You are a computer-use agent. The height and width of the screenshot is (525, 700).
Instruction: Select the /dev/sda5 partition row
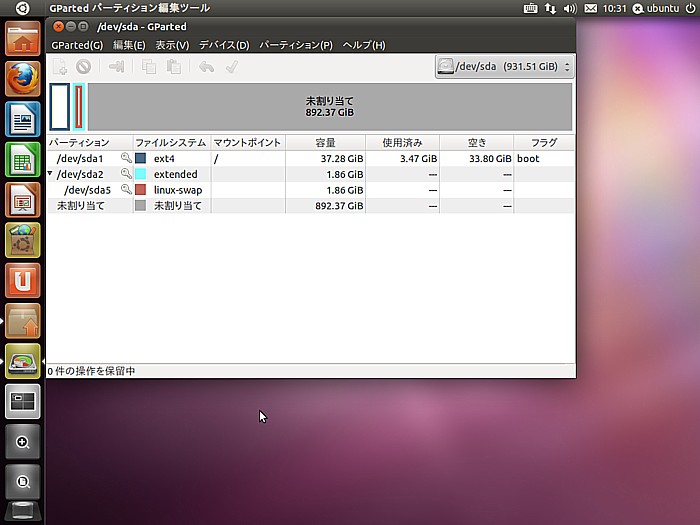tap(311, 190)
